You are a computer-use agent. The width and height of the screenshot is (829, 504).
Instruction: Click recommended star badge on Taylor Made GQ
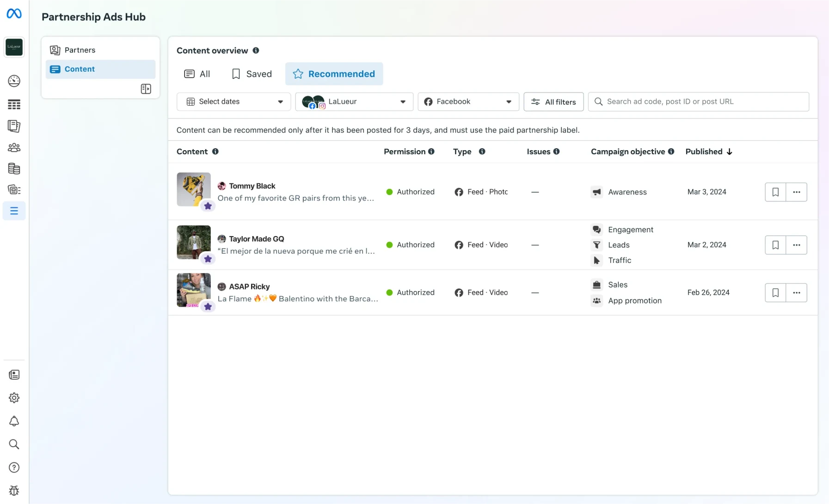pyautogui.click(x=208, y=259)
